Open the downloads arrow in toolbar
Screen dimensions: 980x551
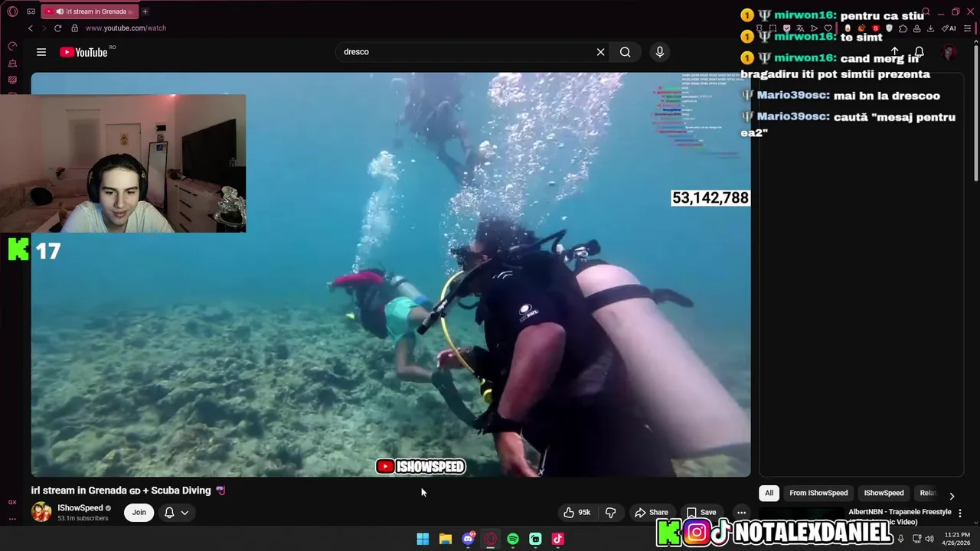930,28
